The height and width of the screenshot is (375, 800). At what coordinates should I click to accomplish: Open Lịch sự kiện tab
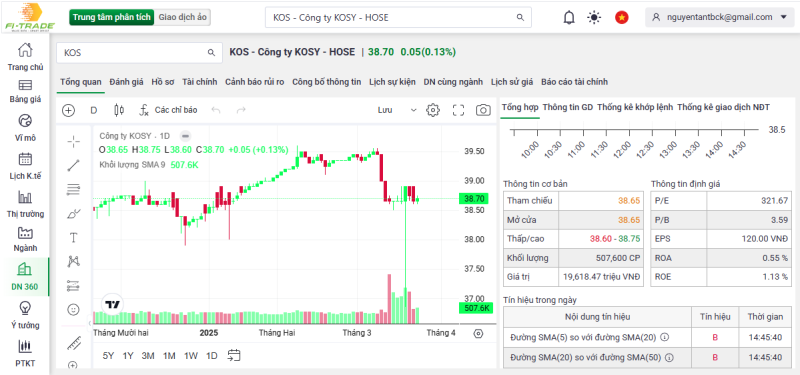392,82
